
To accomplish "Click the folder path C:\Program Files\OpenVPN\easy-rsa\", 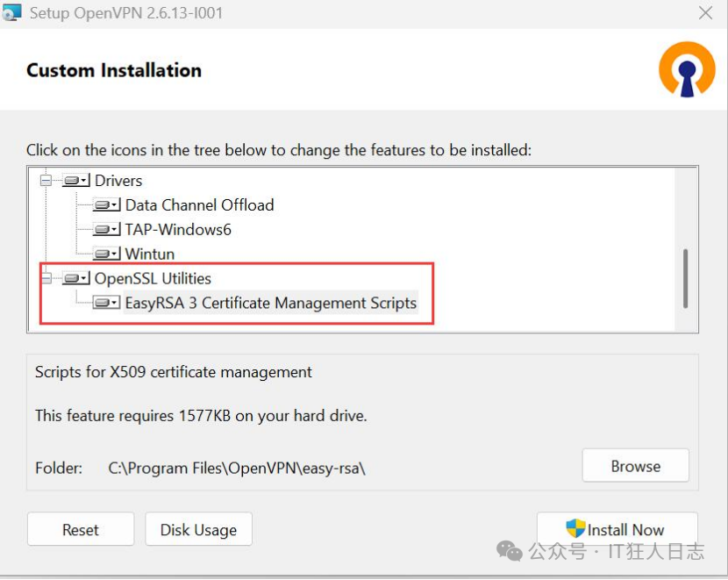I will [237, 468].
